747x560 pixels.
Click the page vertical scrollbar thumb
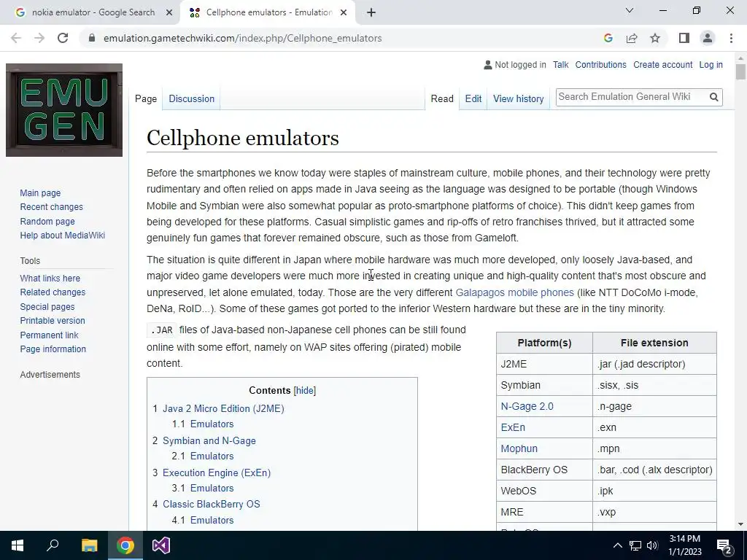pos(740,72)
